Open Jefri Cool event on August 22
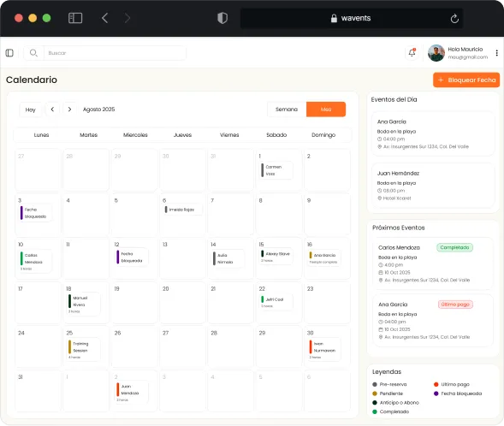This screenshot has height=426, width=504. (x=276, y=302)
